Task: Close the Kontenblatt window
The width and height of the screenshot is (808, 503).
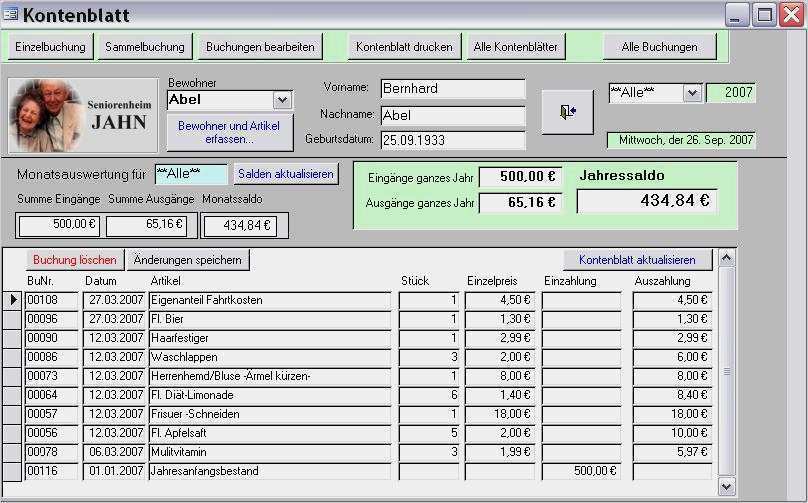Action: click(792, 14)
